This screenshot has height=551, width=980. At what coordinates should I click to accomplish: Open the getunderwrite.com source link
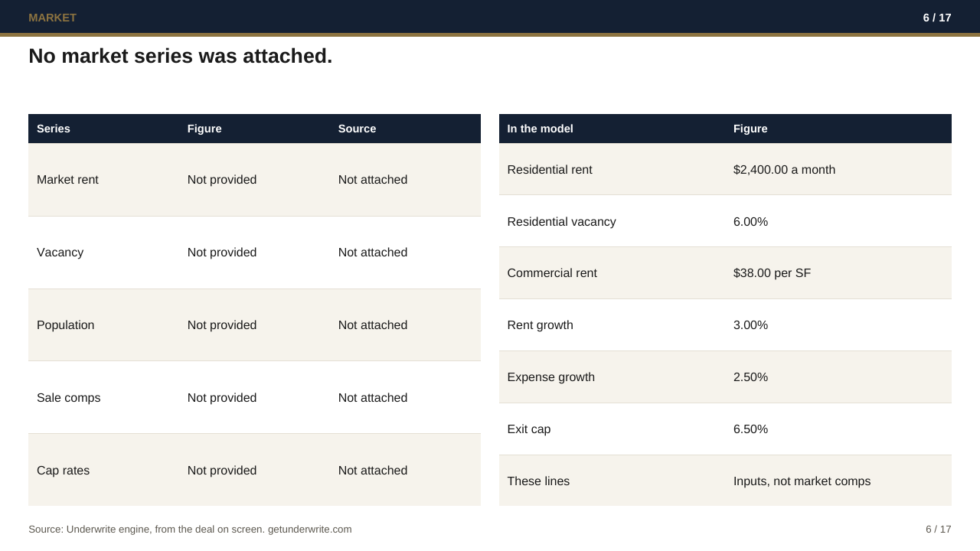310,530
